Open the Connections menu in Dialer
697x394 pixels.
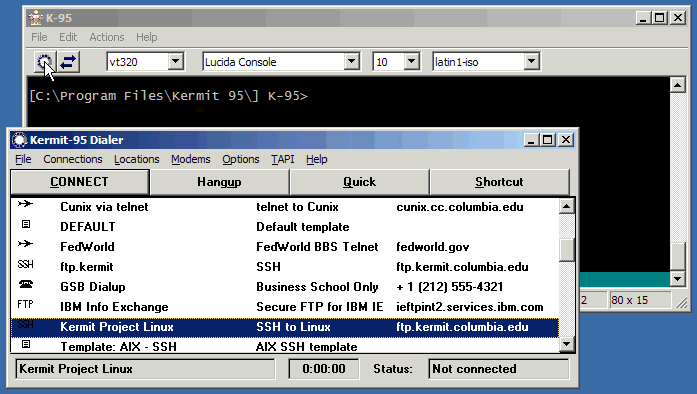73,159
